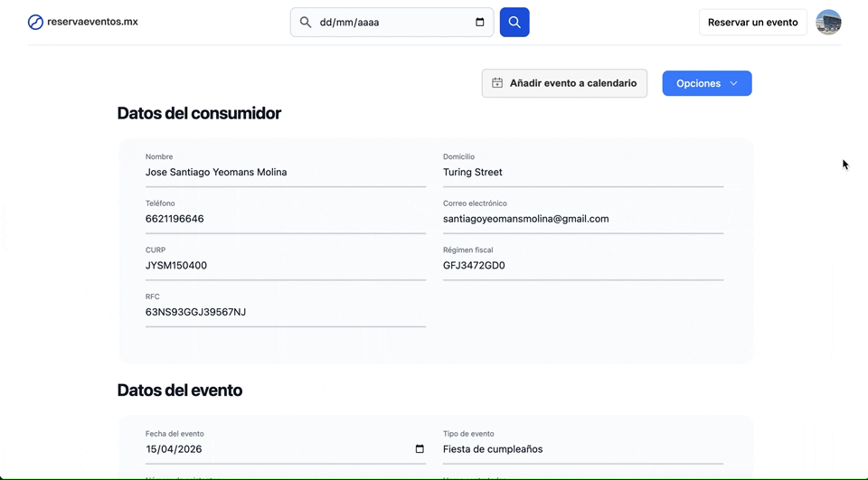This screenshot has height=480, width=868.
Task: Open the user profile avatar
Action: (828, 22)
